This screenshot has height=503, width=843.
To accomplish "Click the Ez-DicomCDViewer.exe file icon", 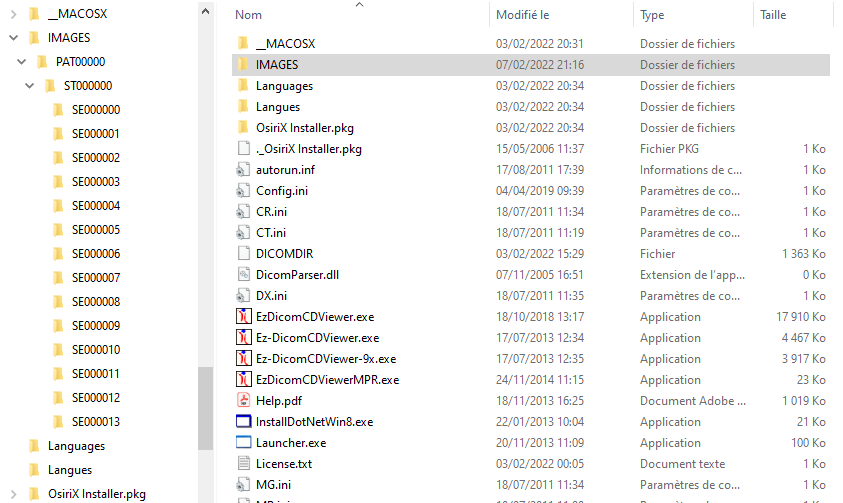I will tap(244, 337).
